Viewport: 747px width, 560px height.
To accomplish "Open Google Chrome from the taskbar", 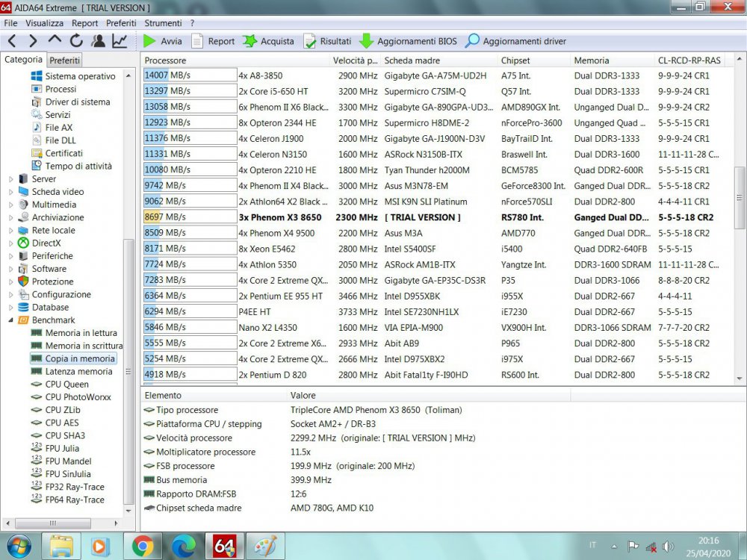I will (x=143, y=546).
